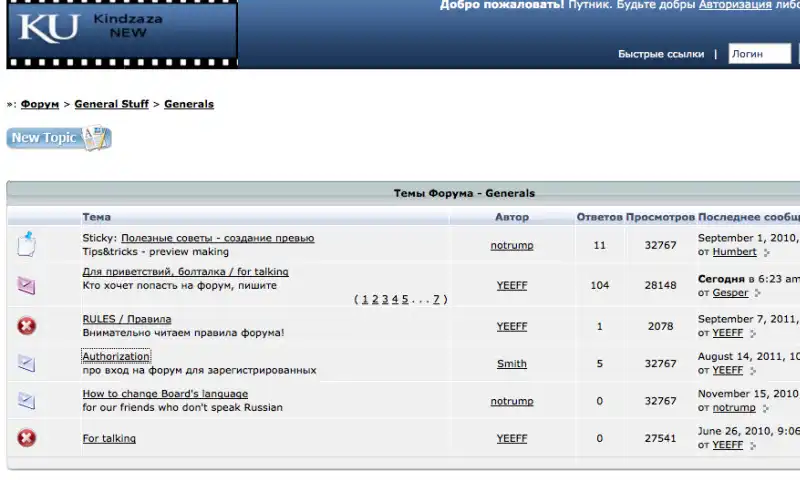
Task: Click the Логин input field
Action: click(762, 54)
